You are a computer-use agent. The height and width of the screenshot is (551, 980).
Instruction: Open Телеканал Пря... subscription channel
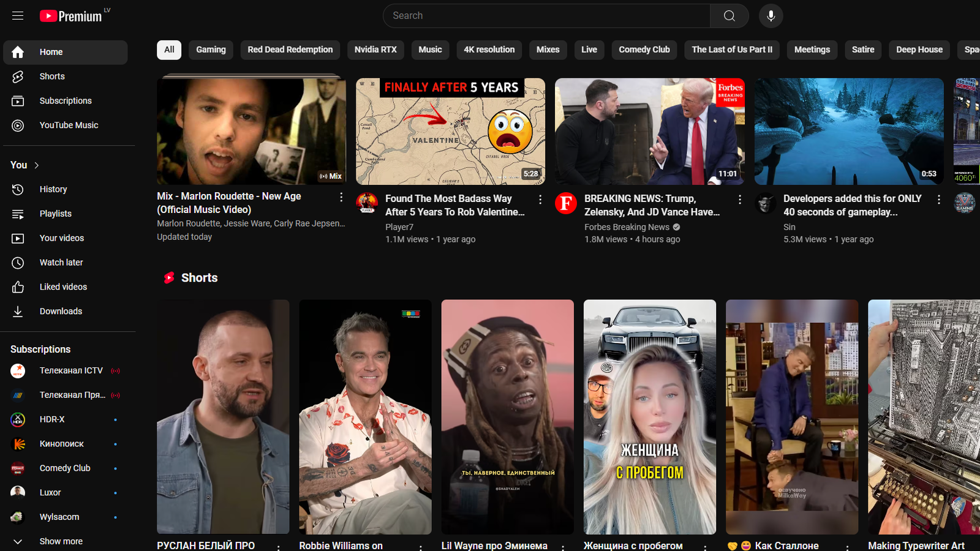[66, 395]
